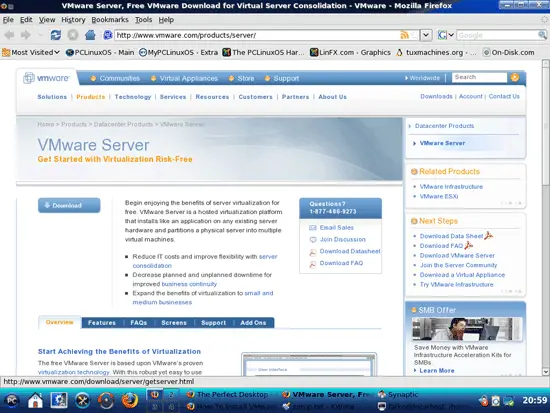Click the VMware site Search input field
Screen dimensions: 550x413
pyautogui.click(x=479, y=77)
